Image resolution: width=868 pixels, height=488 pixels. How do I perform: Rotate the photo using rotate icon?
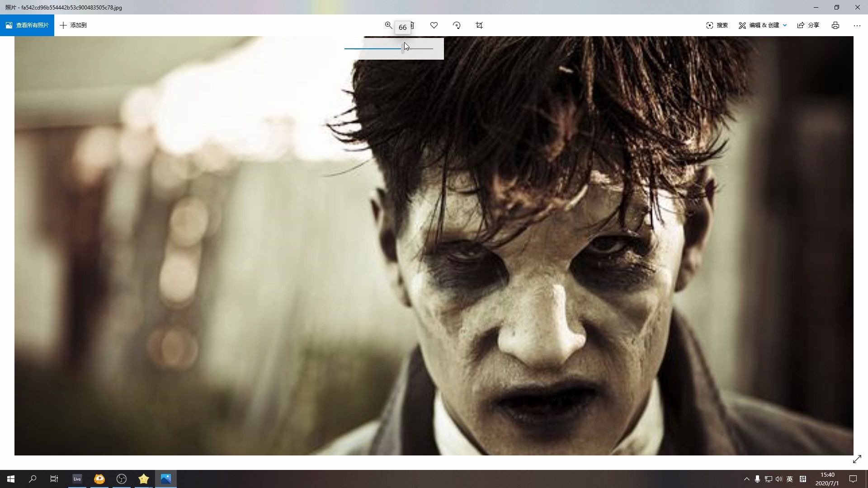[x=457, y=25]
